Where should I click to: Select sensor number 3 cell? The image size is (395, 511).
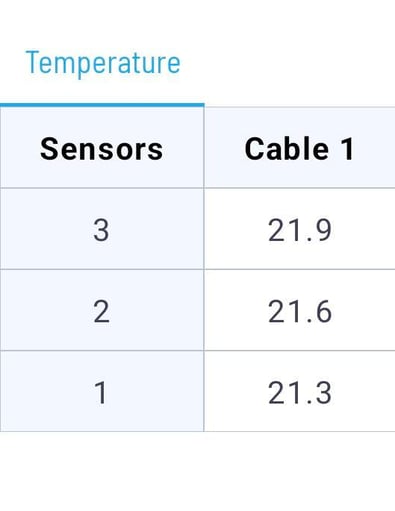102,229
